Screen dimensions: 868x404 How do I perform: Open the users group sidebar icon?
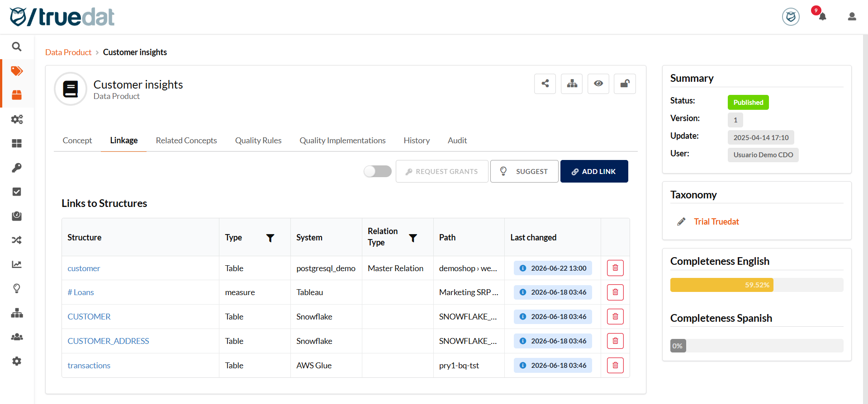tap(17, 337)
